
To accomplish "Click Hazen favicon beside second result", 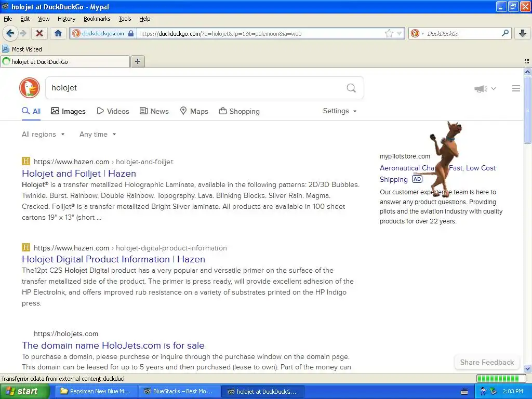I will tap(26, 247).
